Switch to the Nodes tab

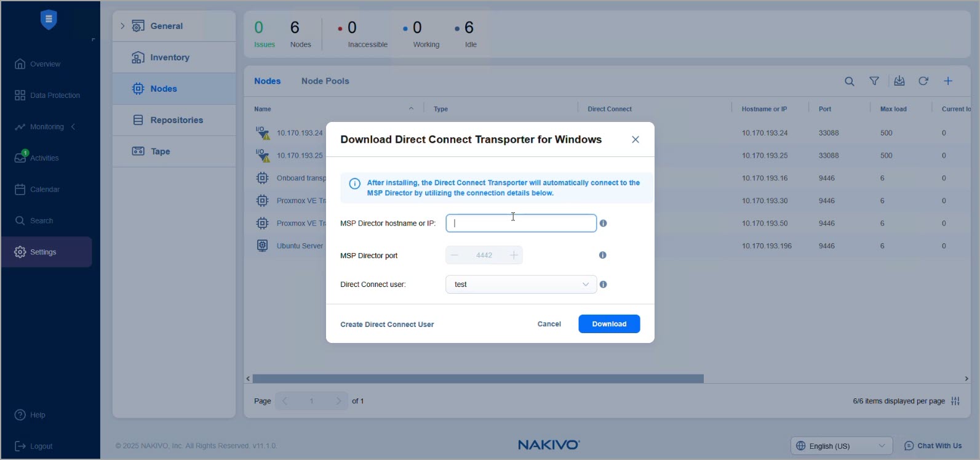(x=267, y=81)
